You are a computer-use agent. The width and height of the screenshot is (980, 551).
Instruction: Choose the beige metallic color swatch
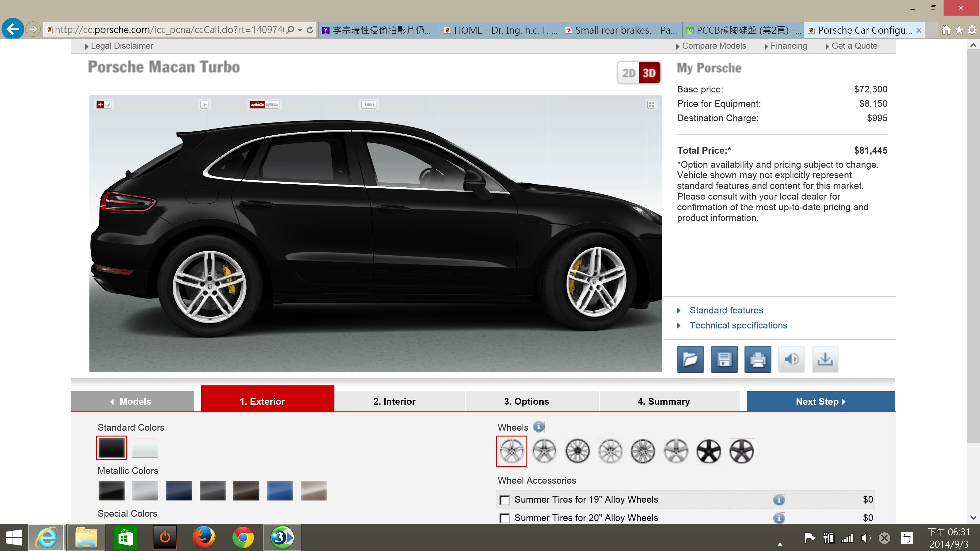[x=314, y=490]
